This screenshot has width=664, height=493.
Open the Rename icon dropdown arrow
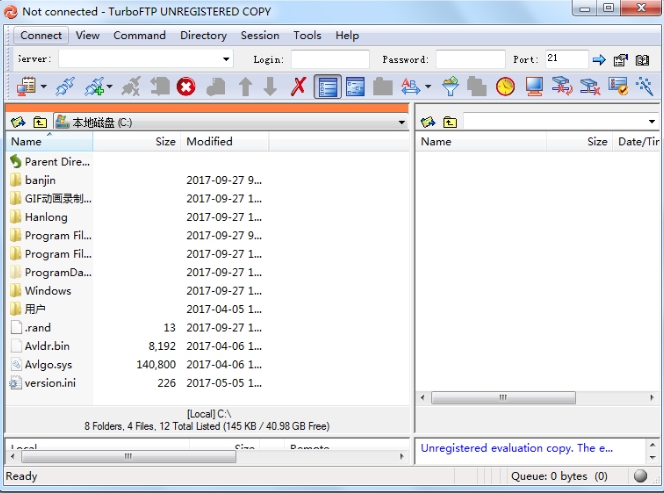428,87
